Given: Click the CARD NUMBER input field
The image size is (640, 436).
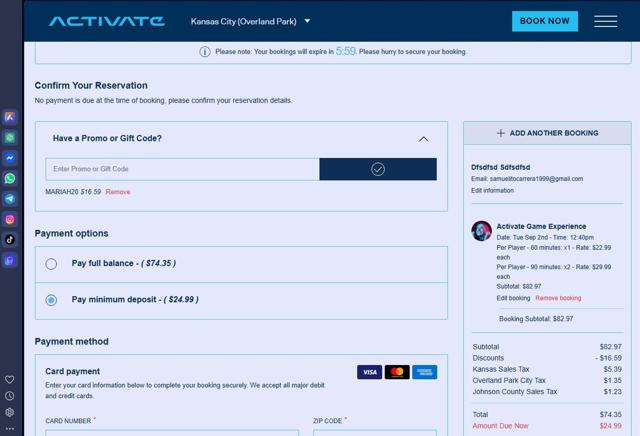Looking at the screenshot, I should click(x=172, y=433).
